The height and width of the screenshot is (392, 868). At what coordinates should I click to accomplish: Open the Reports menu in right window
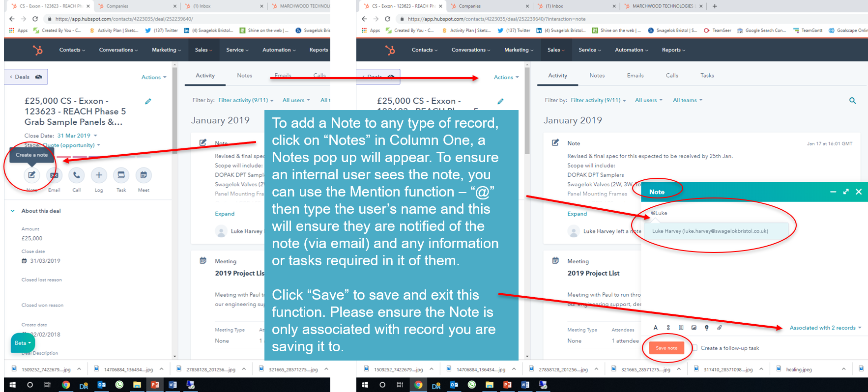673,50
